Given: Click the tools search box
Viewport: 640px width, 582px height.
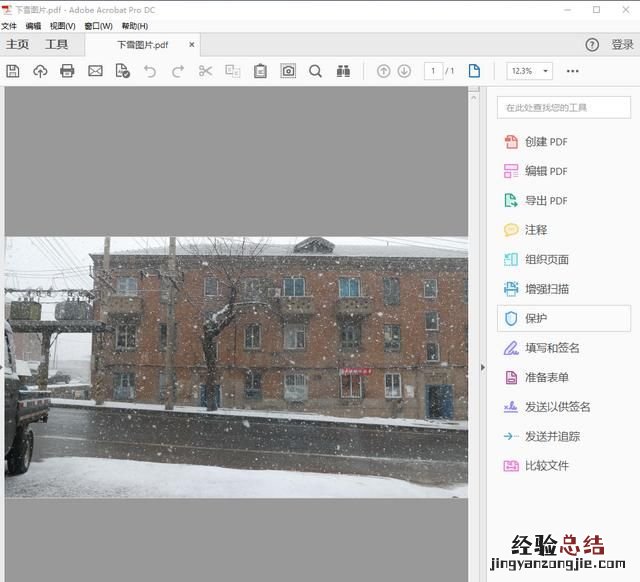Looking at the screenshot, I should pos(563,107).
